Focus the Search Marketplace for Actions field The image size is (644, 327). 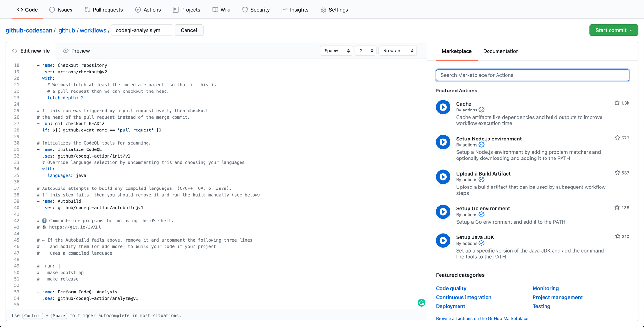click(x=533, y=75)
